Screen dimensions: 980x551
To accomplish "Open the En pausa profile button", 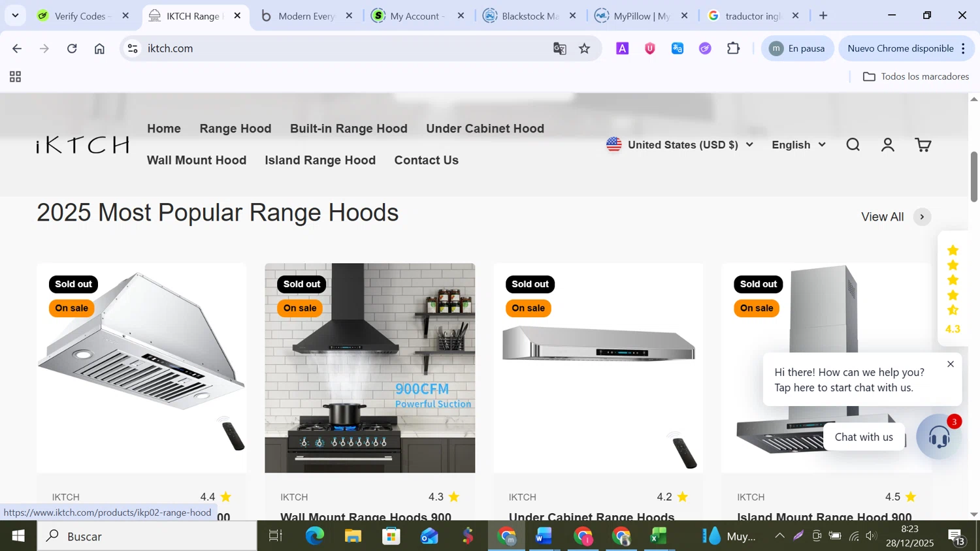I will [797, 48].
